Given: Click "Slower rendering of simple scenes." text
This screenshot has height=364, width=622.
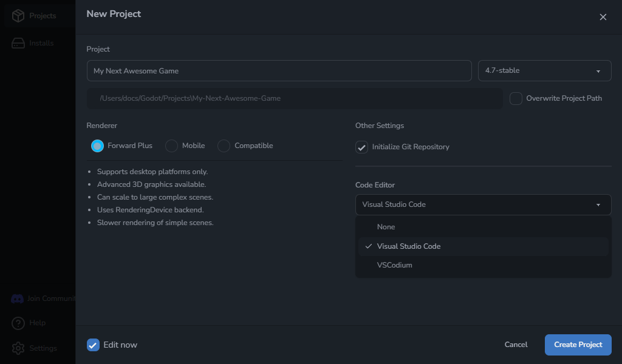Looking at the screenshot, I should tap(155, 223).
